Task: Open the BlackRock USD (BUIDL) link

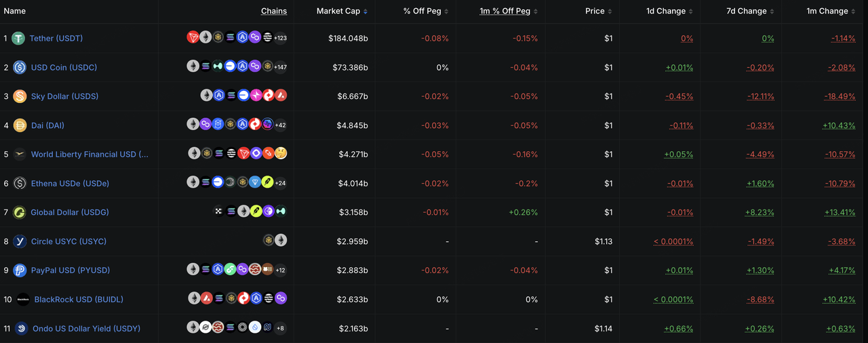Action: [79, 300]
